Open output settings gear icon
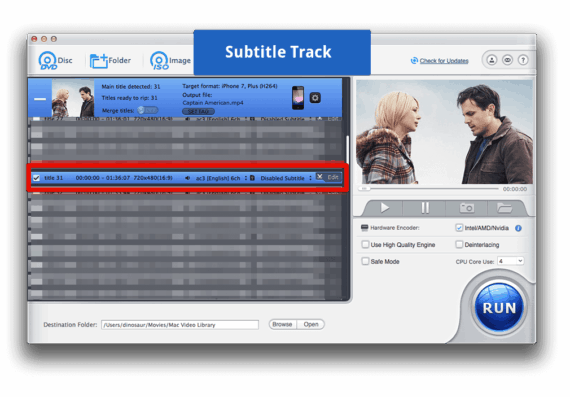The image size is (570, 397). (x=315, y=97)
